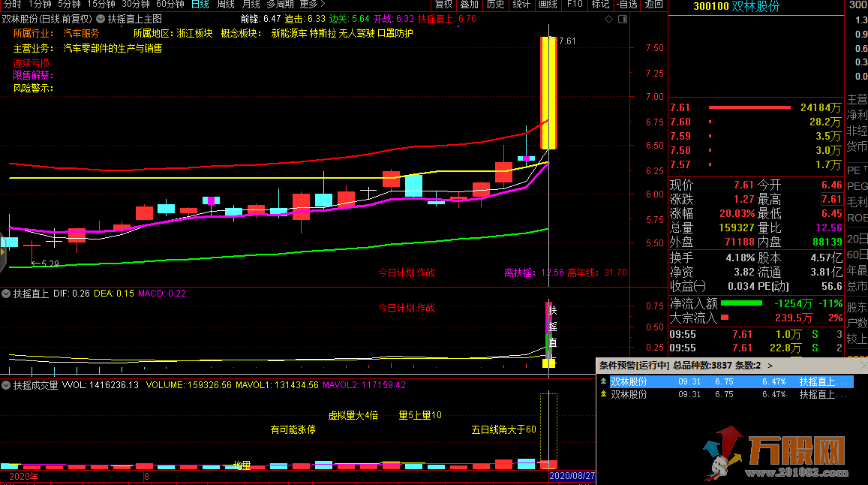This screenshot has width=868, height=485.
Task: Open the 多周期 multi-period view
Action: click(x=280, y=5)
